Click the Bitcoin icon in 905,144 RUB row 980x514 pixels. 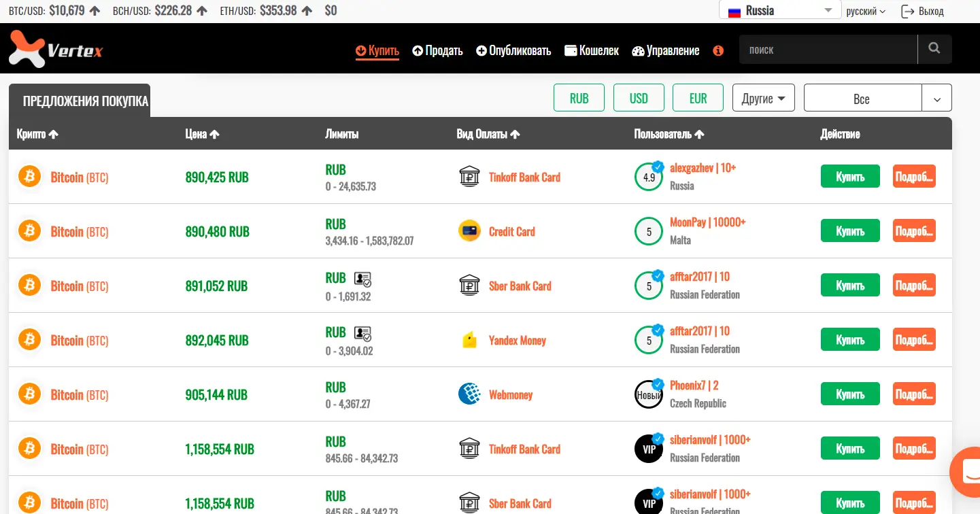[x=29, y=394]
